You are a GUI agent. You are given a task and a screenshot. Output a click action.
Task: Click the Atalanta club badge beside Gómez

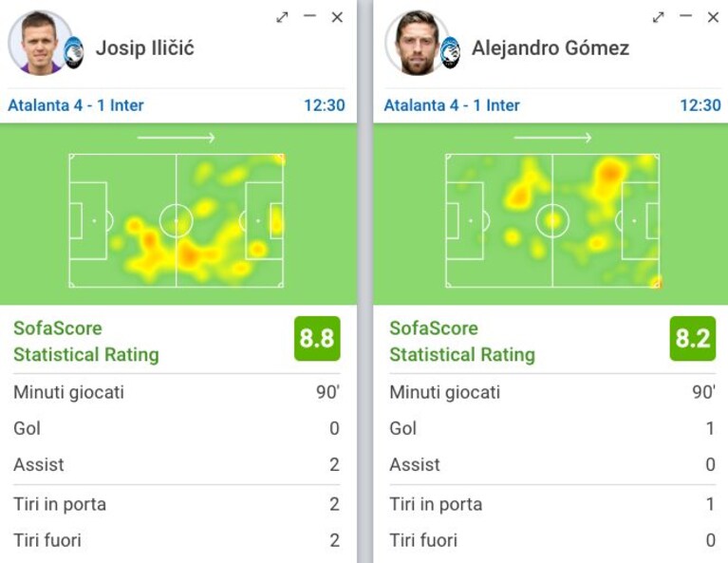450,52
